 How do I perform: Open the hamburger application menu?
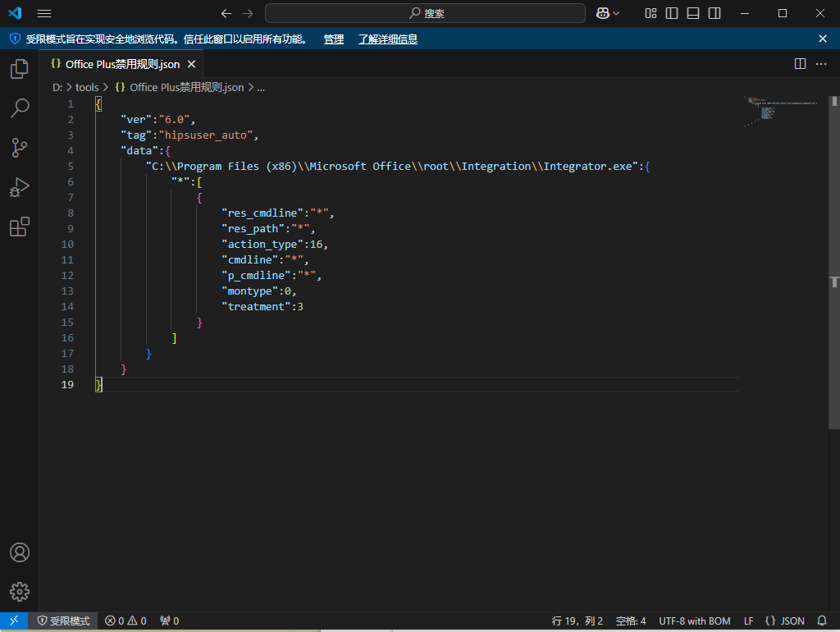click(44, 13)
